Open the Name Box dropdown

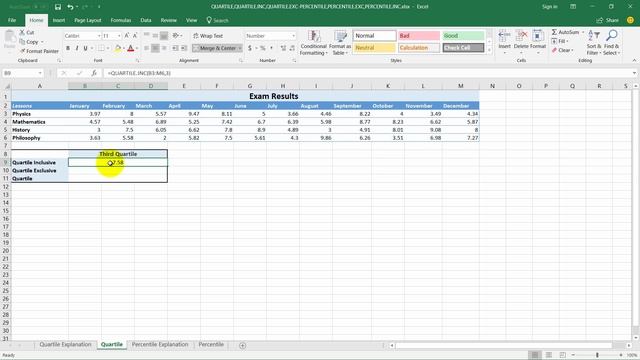(x=40, y=73)
